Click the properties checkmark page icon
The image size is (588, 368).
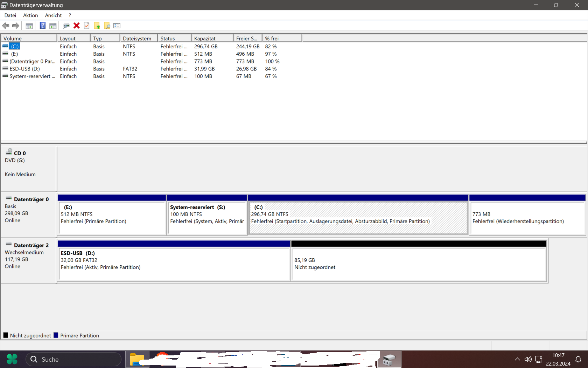click(87, 26)
